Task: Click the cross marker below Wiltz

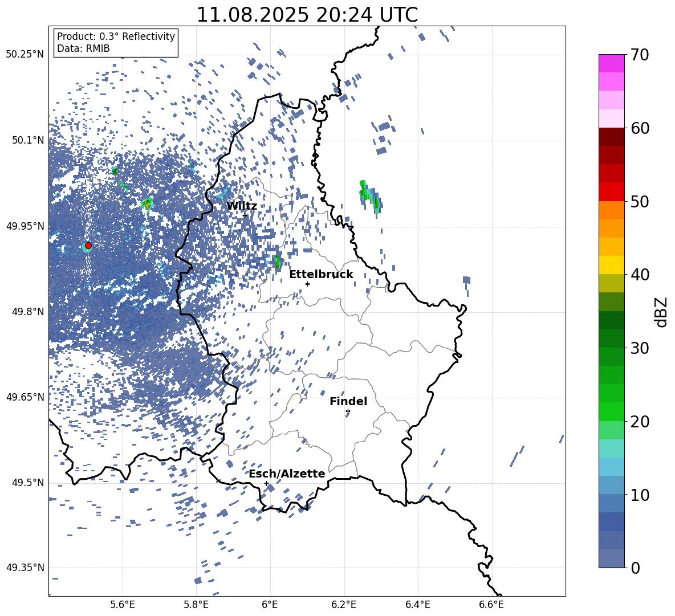Action: click(245, 216)
